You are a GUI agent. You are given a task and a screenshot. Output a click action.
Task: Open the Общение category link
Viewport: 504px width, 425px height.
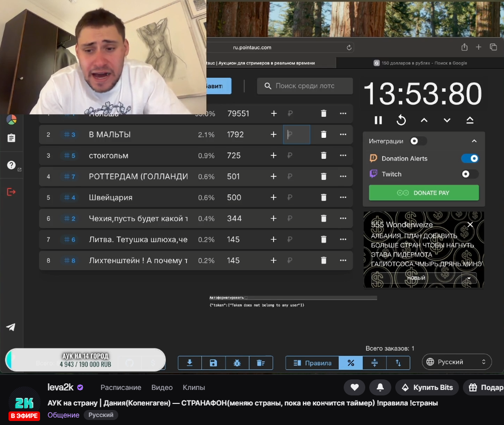[x=63, y=415]
